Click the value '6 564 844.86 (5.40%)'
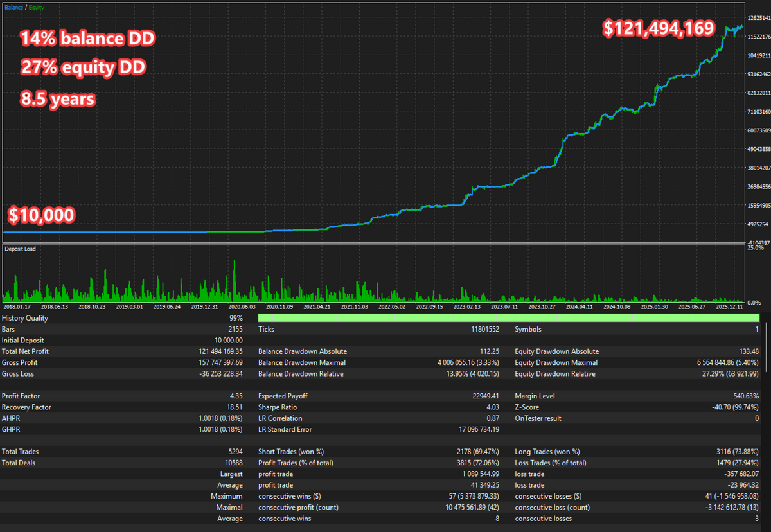771x532 pixels. coord(727,362)
